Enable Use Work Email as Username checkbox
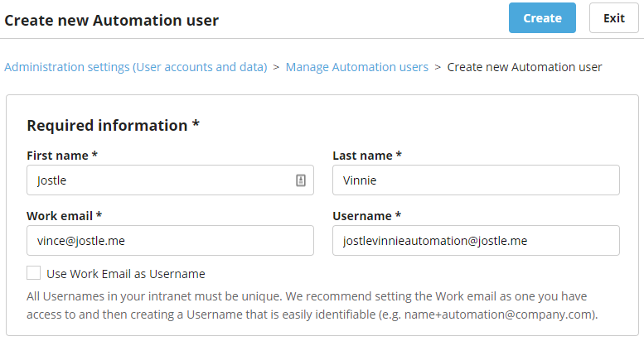 34,273
